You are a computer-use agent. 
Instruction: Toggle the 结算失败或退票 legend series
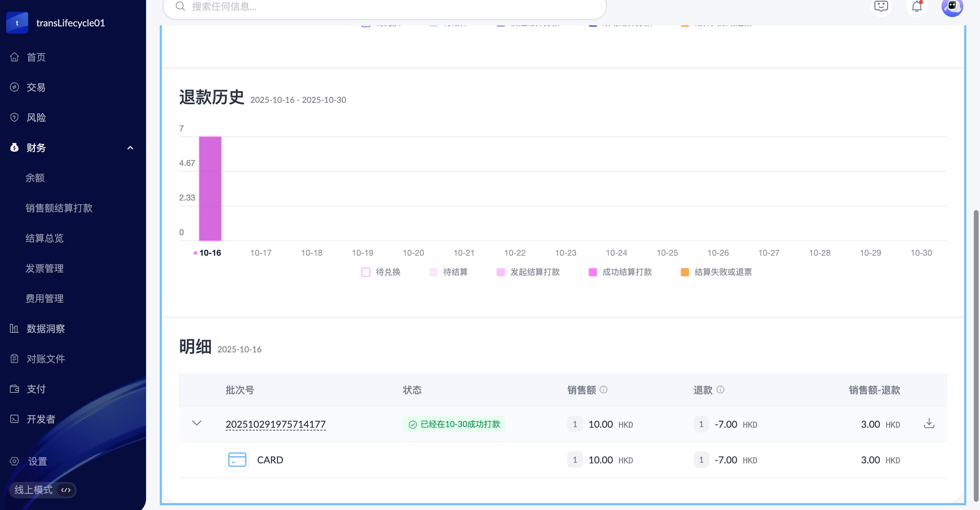[x=685, y=272]
